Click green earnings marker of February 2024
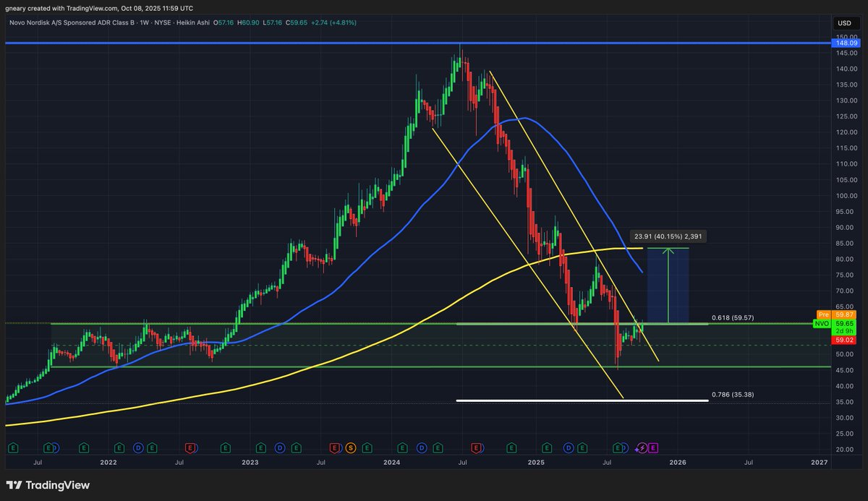The height and width of the screenshot is (501, 868). point(402,448)
